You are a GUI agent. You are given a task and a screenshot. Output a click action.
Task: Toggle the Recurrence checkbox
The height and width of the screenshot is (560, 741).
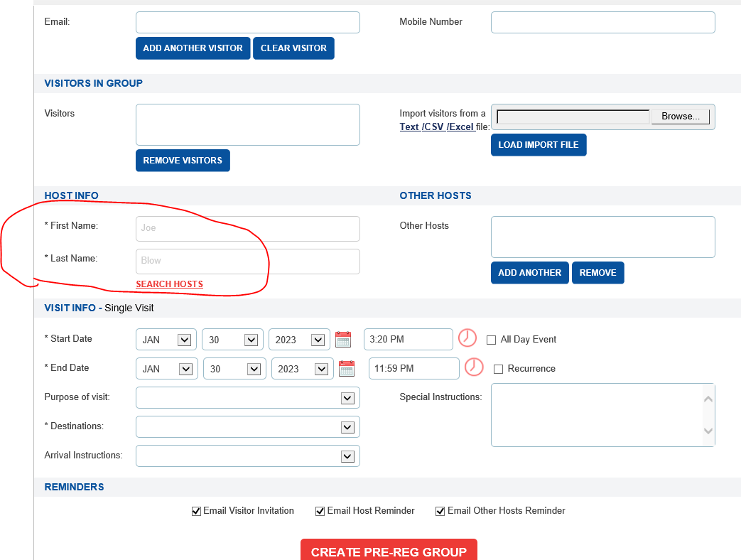[x=498, y=370]
